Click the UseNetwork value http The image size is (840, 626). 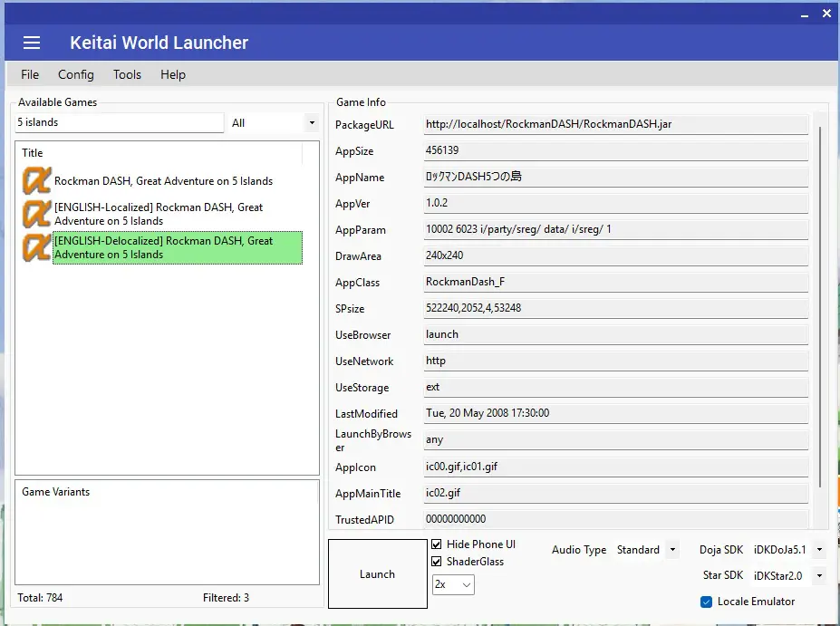click(615, 361)
